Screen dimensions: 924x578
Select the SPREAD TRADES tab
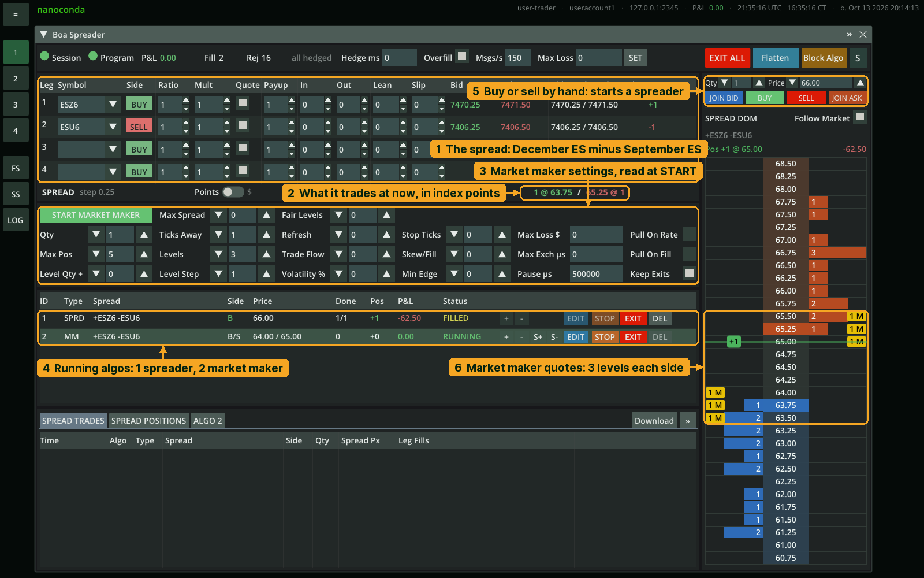73,421
